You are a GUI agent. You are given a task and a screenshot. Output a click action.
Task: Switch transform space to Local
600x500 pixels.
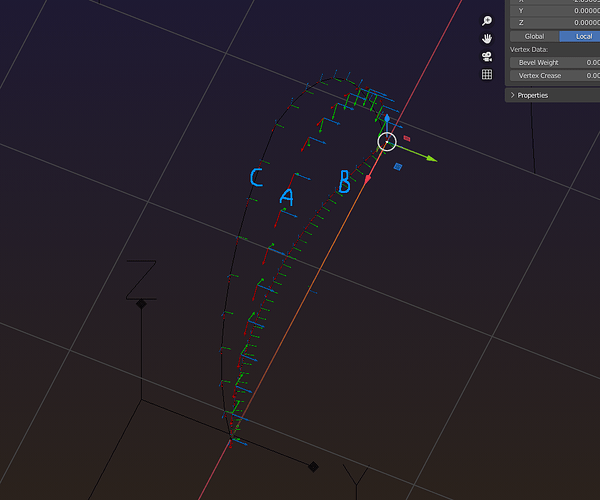coord(580,36)
